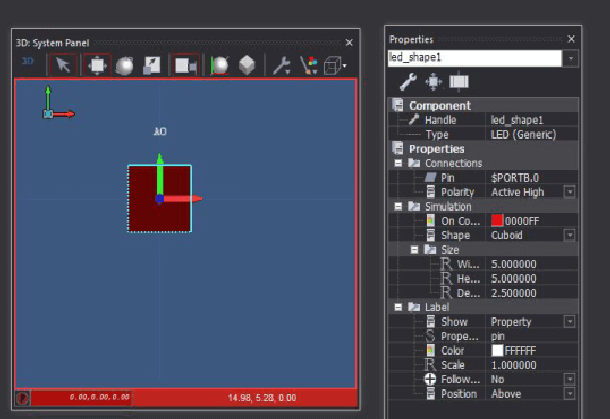Click the position icon in Properties toolbar

433,82
